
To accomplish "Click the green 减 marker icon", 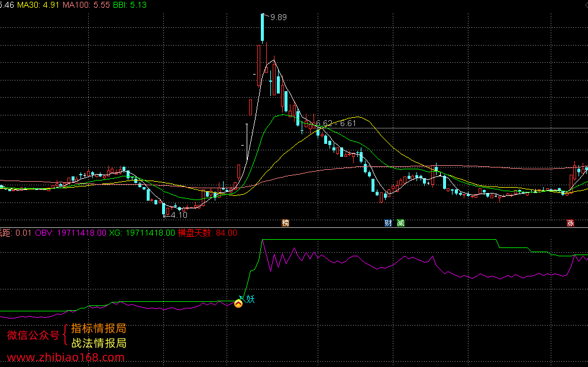I will (x=401, y=223).
